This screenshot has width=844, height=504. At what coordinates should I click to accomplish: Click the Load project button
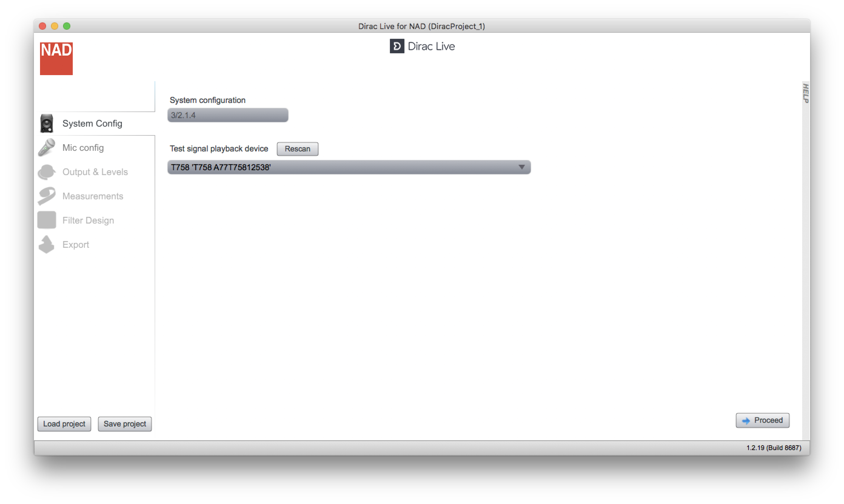tap(64, 424)
